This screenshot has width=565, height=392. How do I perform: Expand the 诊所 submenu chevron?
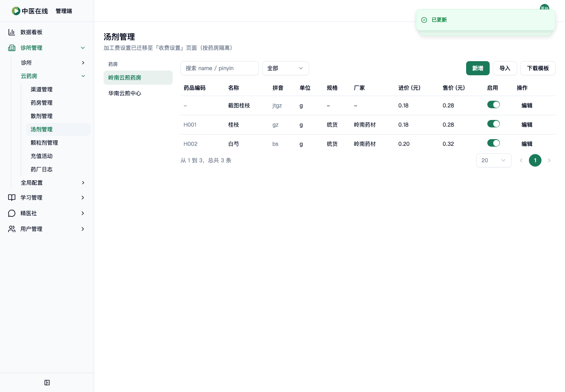click(x=83, y=63)
